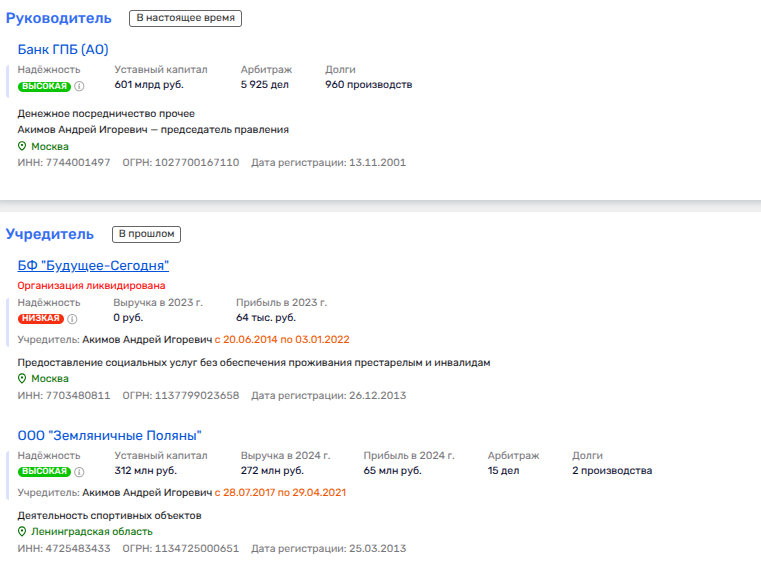Screen dimensions: 761x571
Task: Click the red НИЗКАЯ reliability badge
Action: coord(41,319)
